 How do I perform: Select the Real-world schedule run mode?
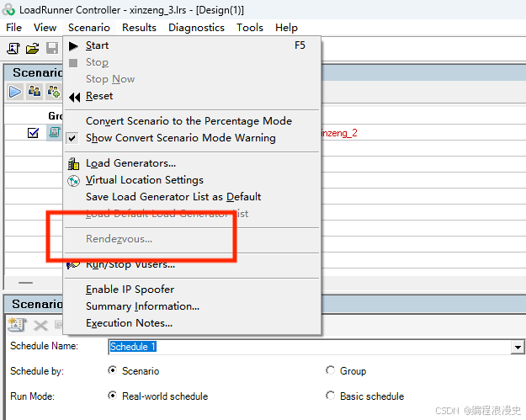[113, 396]
